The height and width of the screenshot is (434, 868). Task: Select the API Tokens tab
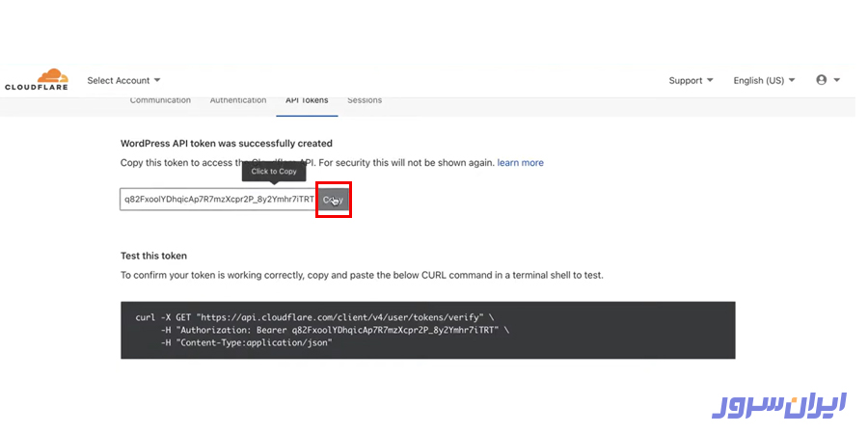pos(307,100)
